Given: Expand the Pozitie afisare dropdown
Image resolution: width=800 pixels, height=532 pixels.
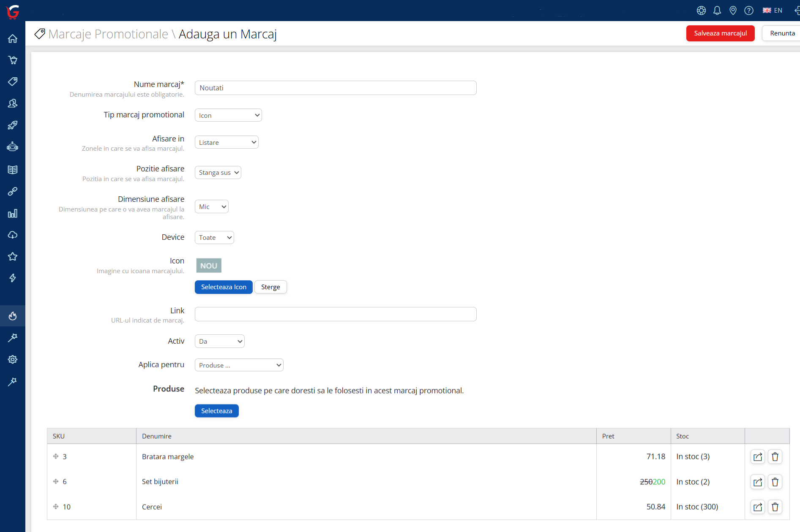Looking at the screenshot, I should click(218, 173).
